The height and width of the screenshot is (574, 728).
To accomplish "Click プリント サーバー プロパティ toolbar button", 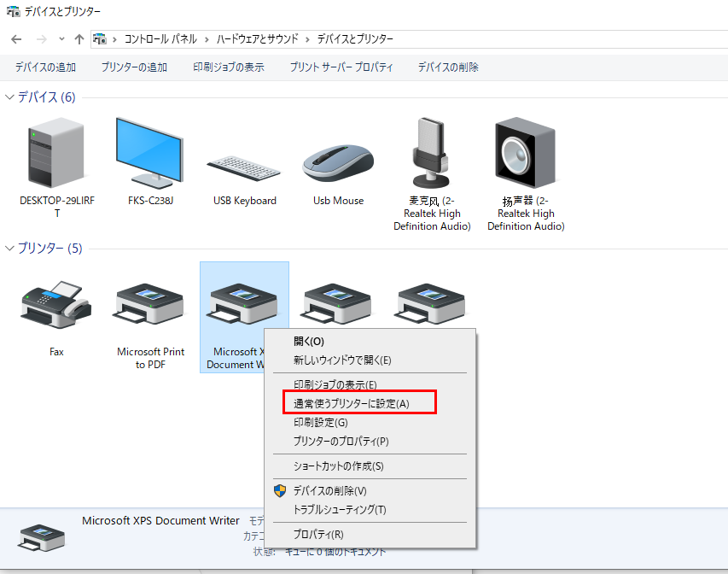I will coord(341,67).
